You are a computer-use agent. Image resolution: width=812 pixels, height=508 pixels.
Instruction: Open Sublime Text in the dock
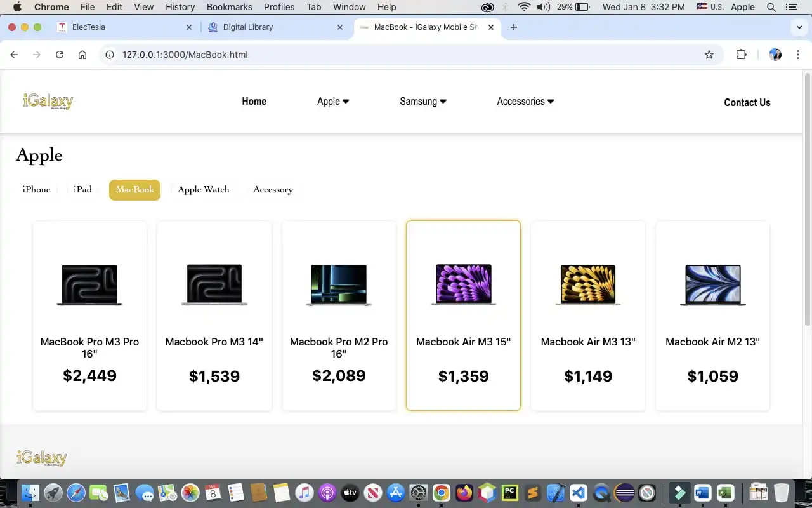tap(533, 493)
